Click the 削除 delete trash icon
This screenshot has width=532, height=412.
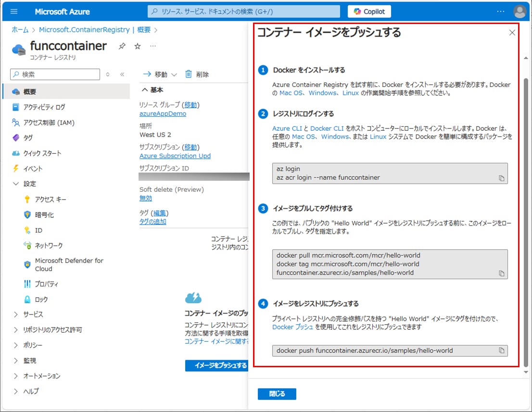click(x=189, y=74)
